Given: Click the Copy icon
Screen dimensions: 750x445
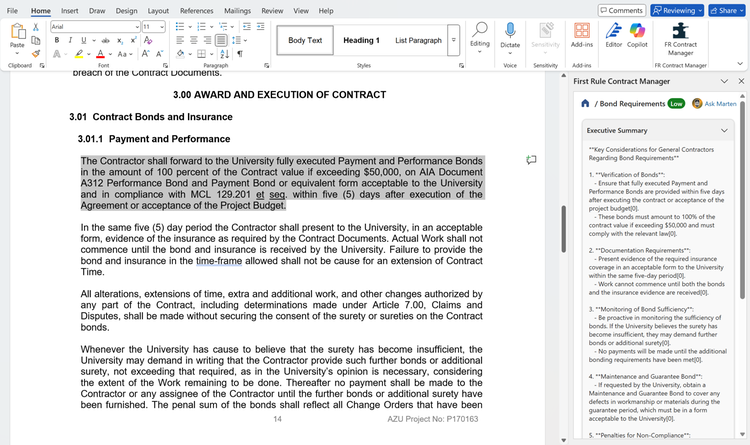Looking at the screenshot, I should click(x=35, y=41).
